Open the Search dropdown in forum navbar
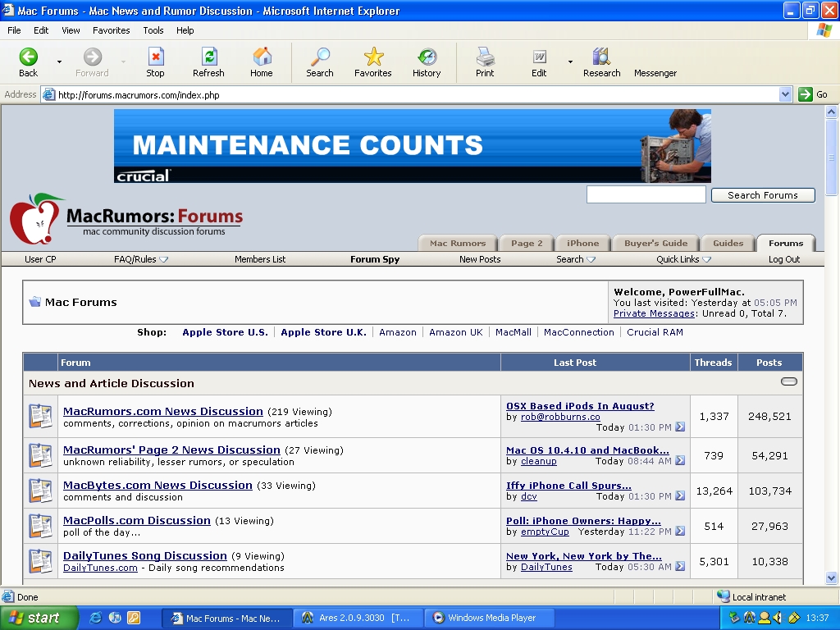 point(576,259)
